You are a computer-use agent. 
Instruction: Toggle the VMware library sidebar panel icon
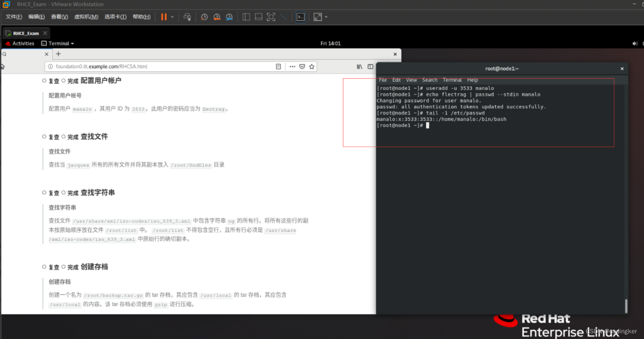[246, 17]
